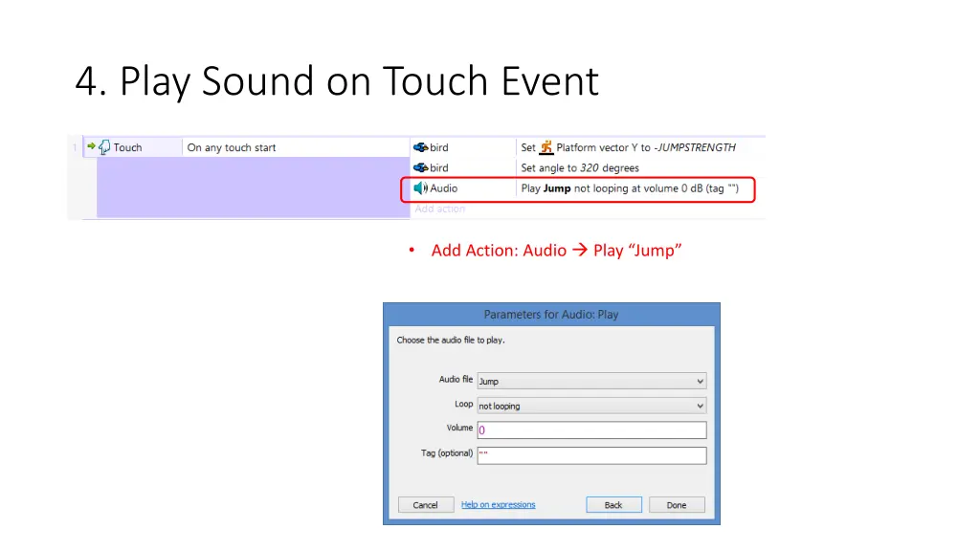Click the Platform behavior running-man icon

(546, 147)
